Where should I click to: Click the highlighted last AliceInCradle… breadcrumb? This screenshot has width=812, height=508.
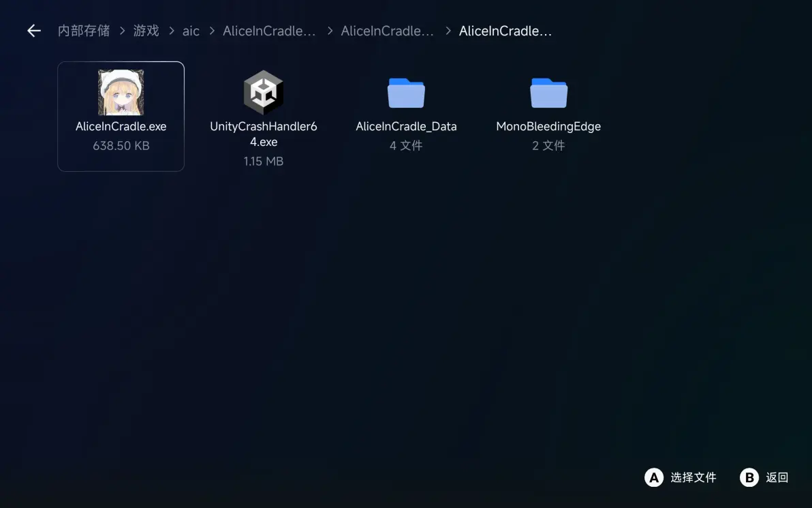point(505,31)
